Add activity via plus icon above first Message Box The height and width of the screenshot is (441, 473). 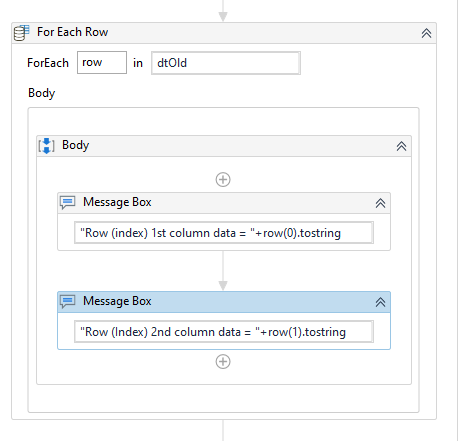pyautogui.click(x=223, y=180)
